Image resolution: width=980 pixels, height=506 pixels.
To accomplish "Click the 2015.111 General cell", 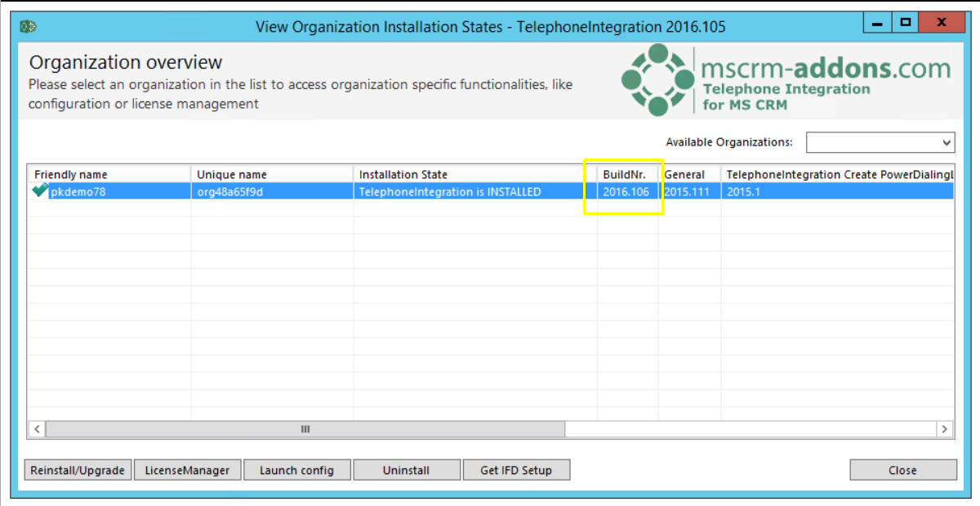I will 690,191.
